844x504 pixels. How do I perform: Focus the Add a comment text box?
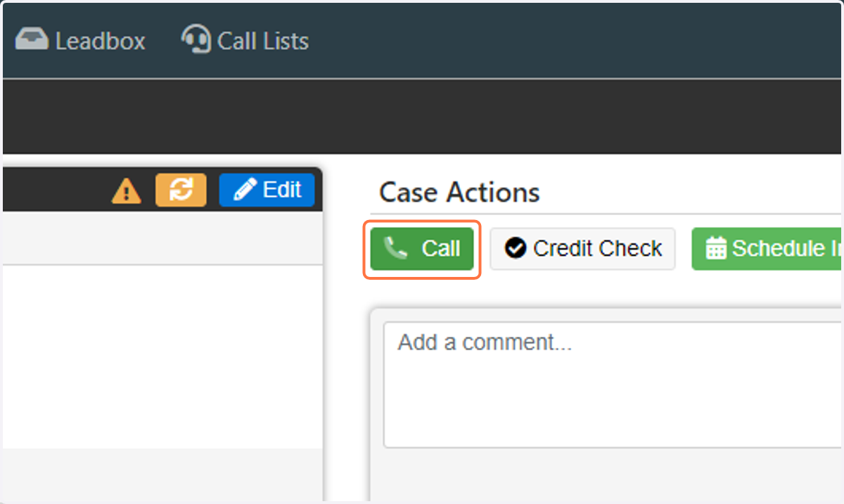coord(613,385)
